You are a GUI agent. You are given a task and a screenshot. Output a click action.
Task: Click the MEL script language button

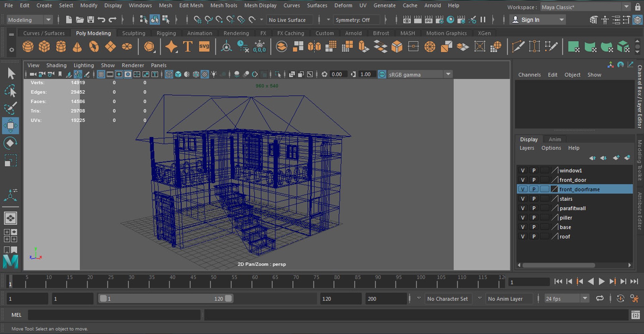click(16, 315)
